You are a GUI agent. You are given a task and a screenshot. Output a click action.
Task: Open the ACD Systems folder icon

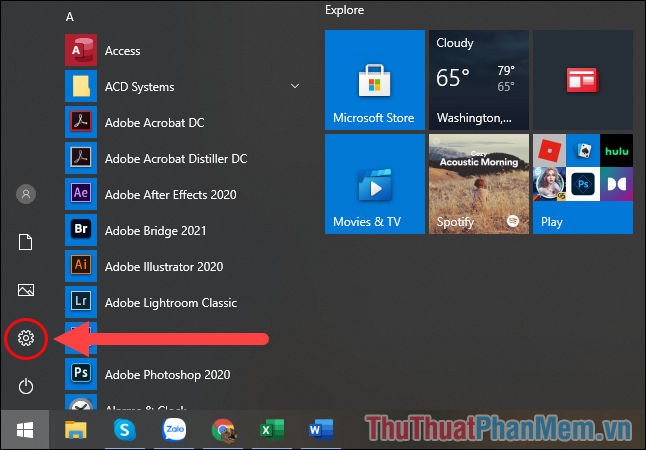coord(81,86)
